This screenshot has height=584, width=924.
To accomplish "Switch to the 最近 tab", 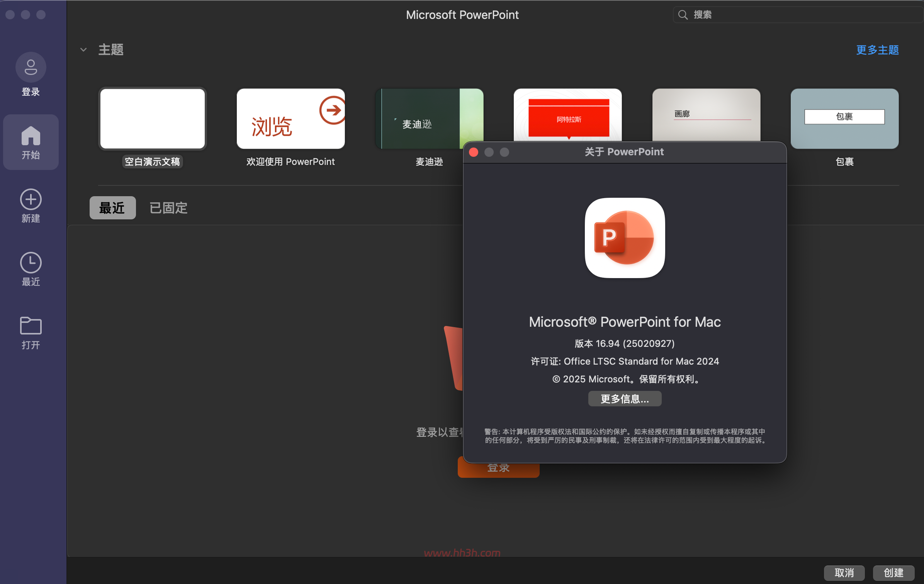I will [x=112, y=208].
